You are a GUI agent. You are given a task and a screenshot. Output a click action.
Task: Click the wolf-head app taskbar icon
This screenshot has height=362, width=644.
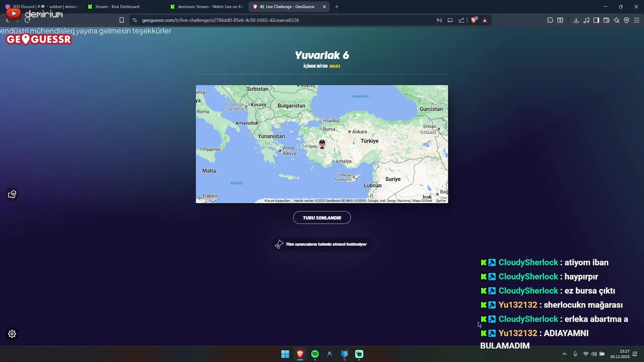(x=345, y=354)
